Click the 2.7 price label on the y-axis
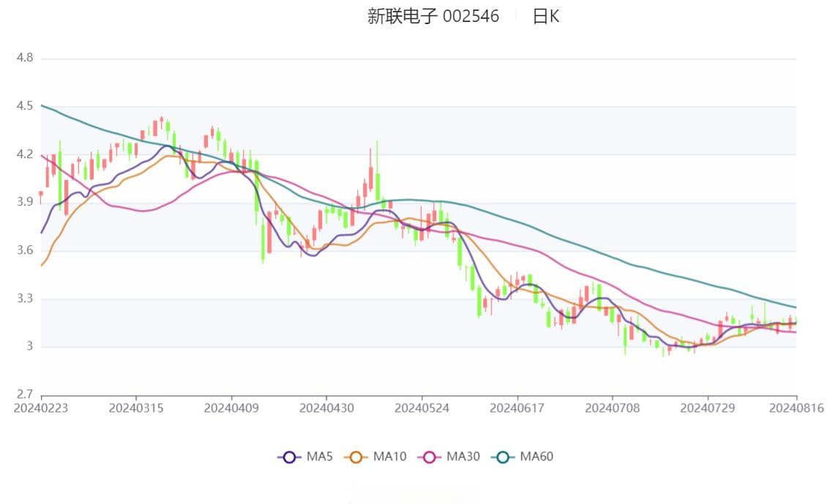This screenshot has height=504, width=830. 25,394
